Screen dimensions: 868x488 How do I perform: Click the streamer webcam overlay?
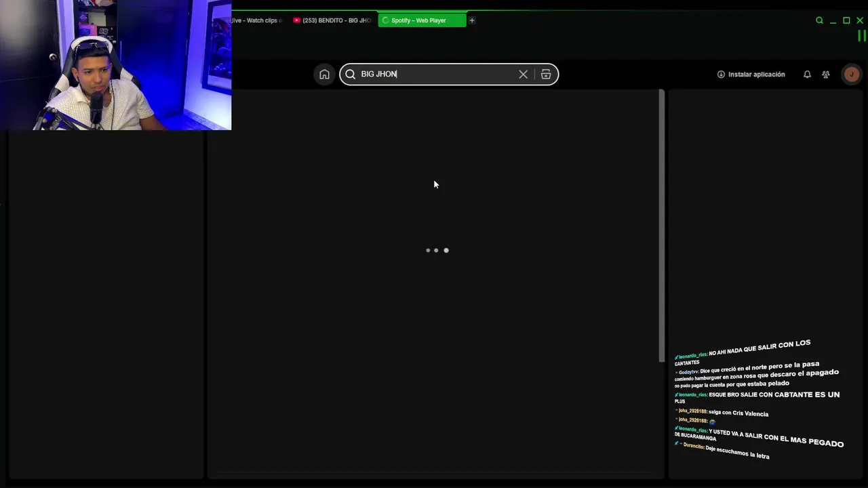(116, 65)
